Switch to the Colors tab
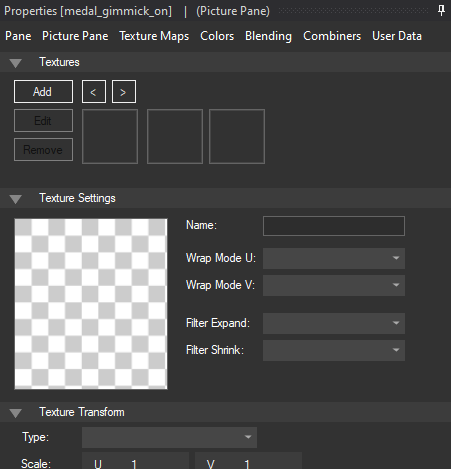The height and width of the screenshot is (469, 451). pyautogui.click(x=217, y=36)
